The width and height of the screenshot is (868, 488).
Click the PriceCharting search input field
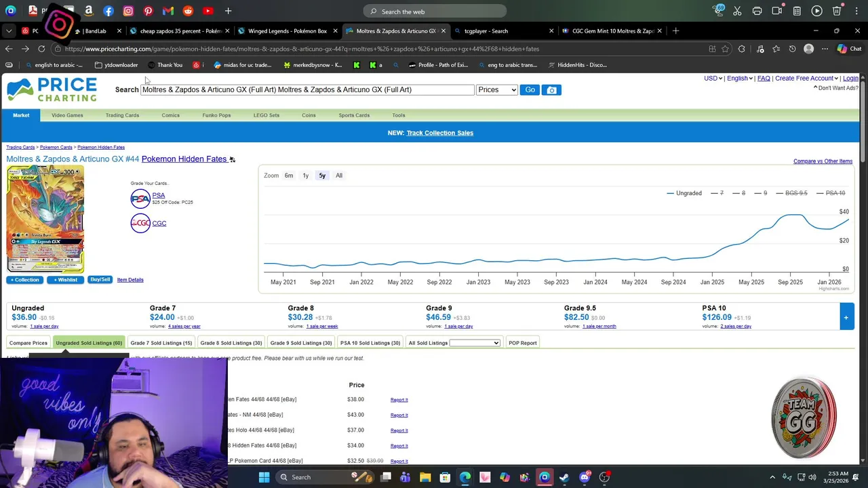point(307,89)
